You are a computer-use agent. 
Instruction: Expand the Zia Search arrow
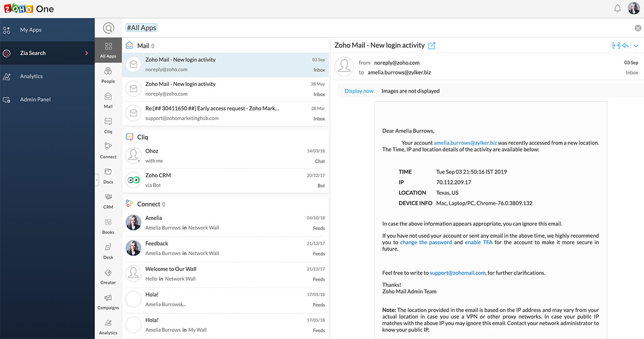tap(87, 53)
